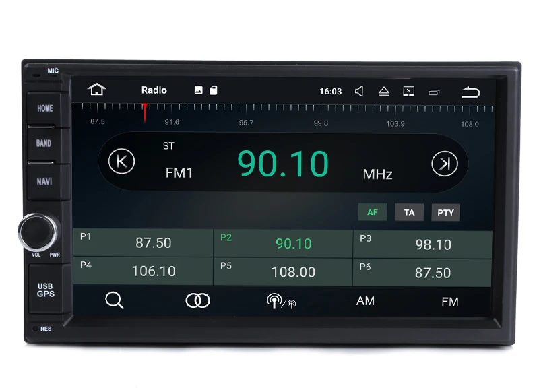Select preset P1 87.50
The width and height of the screenshot is (539, 392).
[143, 243]
